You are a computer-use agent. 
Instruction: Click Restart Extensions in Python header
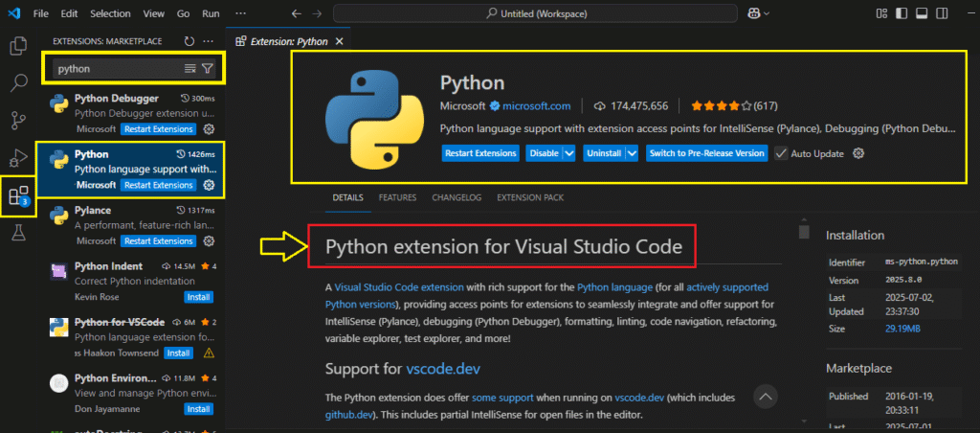point(480,153)
